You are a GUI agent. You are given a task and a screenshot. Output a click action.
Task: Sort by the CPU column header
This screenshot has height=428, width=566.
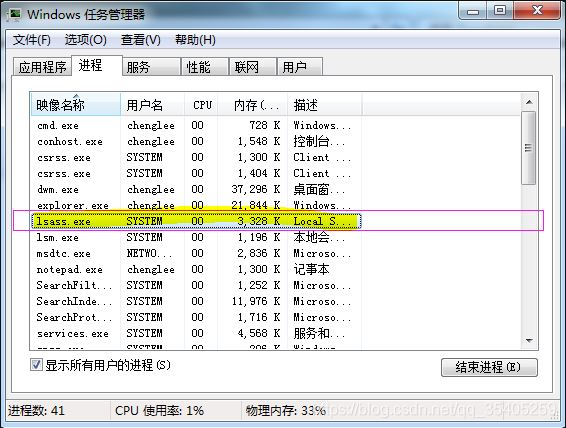201,105
